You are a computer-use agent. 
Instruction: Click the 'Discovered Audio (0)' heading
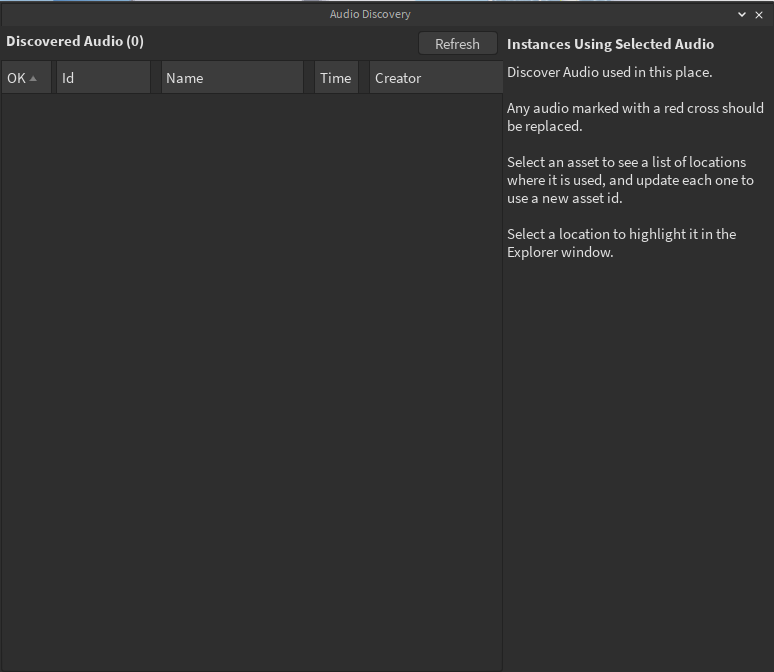(75, 41)
